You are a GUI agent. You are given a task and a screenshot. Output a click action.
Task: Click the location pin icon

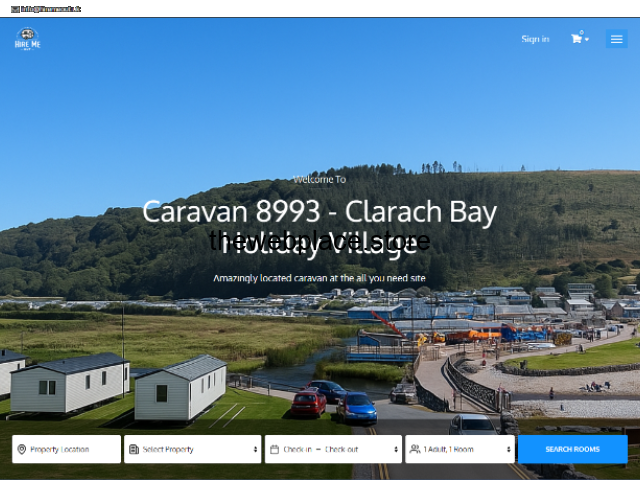(x=22, y=449)
